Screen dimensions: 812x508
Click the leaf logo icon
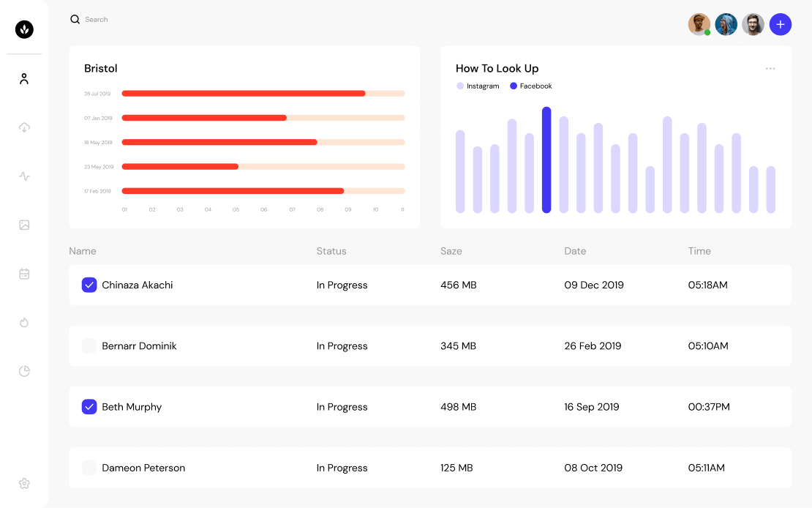point(24,29)
